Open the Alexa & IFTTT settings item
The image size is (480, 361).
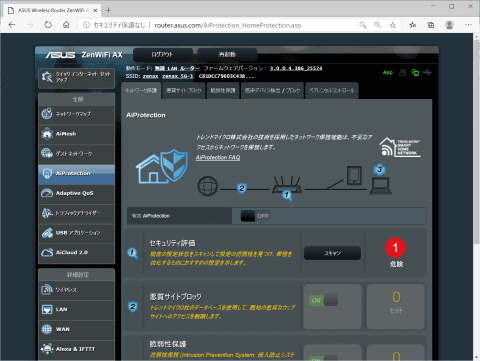coord(76,349)
